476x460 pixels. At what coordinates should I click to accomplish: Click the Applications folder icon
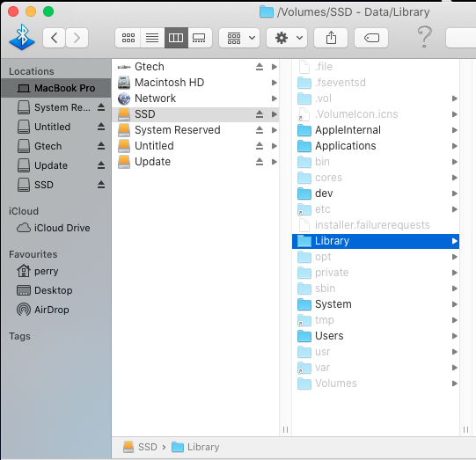(x=304, y=146)
